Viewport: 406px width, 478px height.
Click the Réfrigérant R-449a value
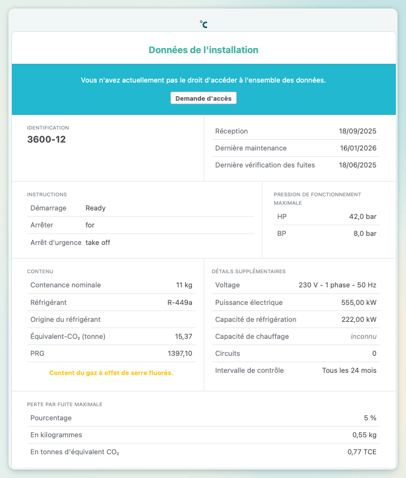[x=180, y=302]
